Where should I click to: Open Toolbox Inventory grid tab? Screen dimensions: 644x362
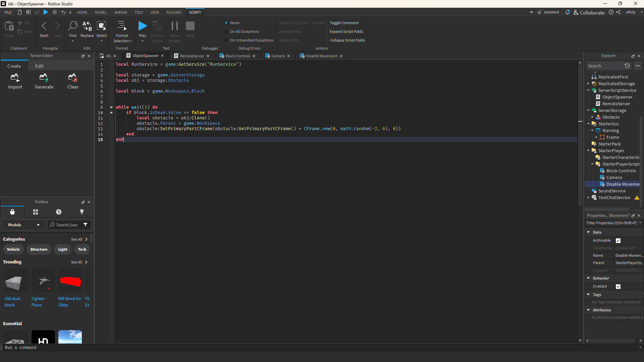pyautogui.click(x=36, y=212)
